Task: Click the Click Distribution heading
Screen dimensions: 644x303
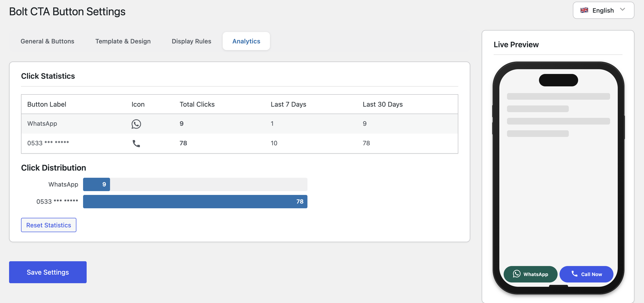Action: tap(53, 168)
